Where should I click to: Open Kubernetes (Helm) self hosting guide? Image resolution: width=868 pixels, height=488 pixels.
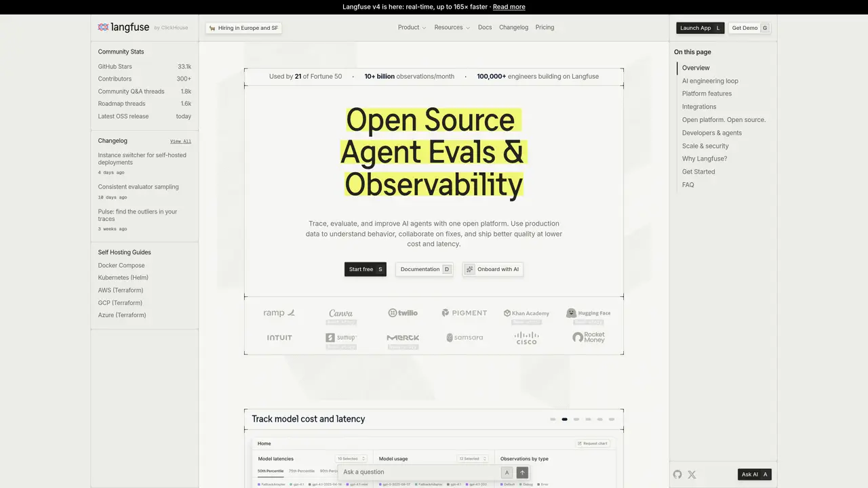pyautogui.click(x=123, y=278)
